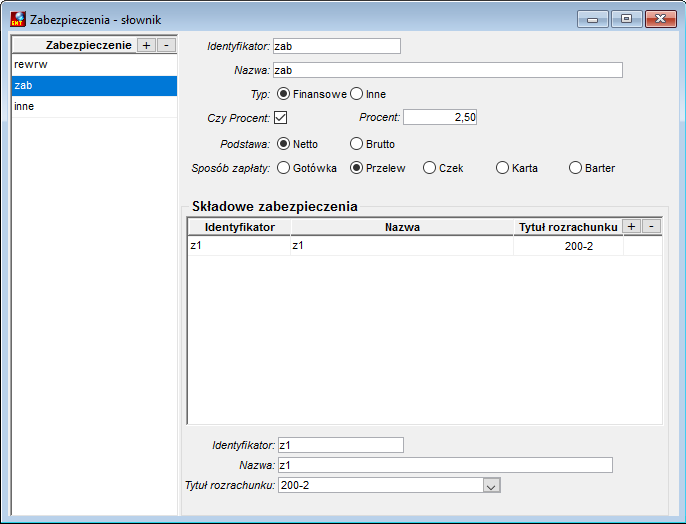This screenshot has height=524, width=686.
Task: Select rewrw in Zabezpieczenie list
Action: click(x=94, y=65)
